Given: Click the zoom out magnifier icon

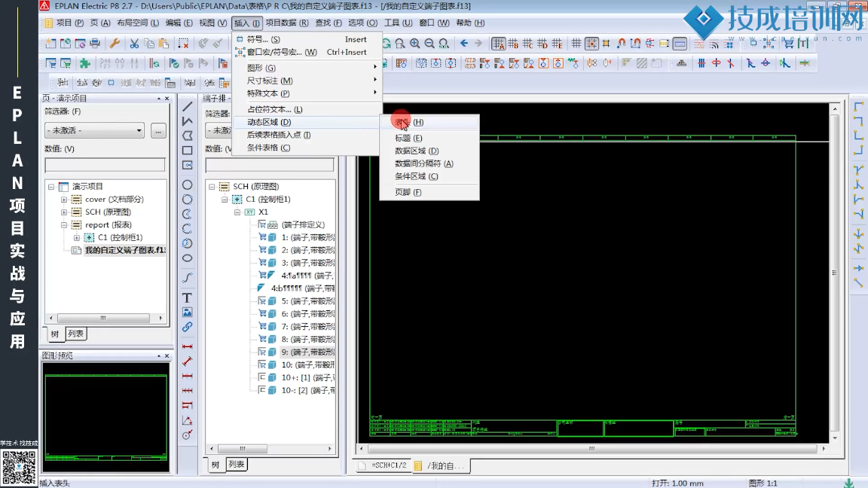Looking at the screenshot, I should click(x=429, y=43).
